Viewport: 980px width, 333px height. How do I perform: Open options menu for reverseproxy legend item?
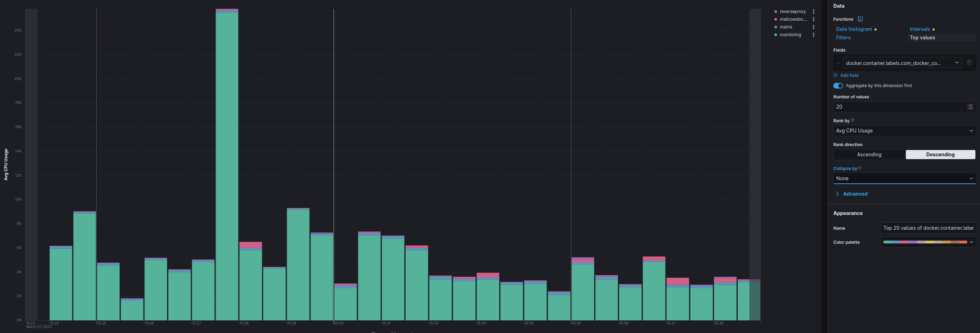point(813,12)
